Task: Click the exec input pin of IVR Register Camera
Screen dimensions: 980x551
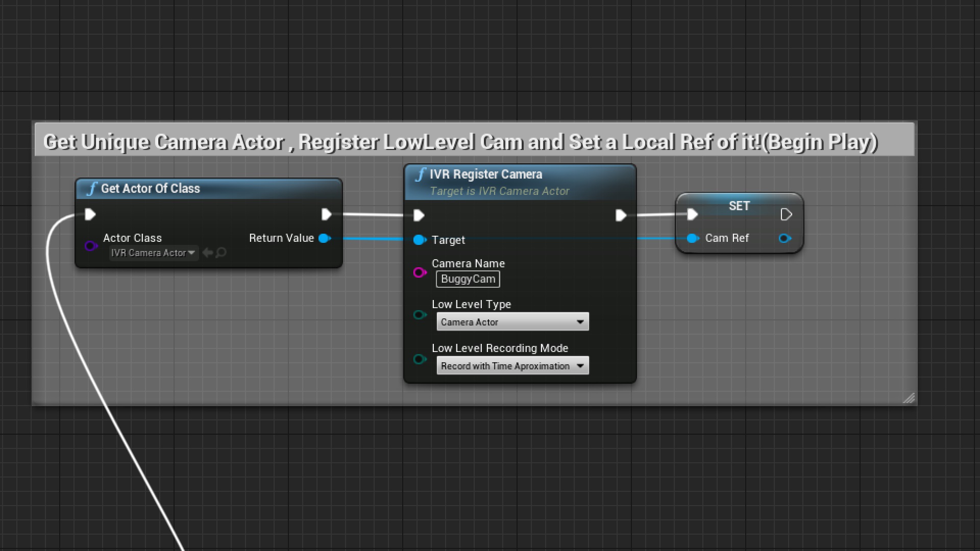Action: tap(418, 215)
